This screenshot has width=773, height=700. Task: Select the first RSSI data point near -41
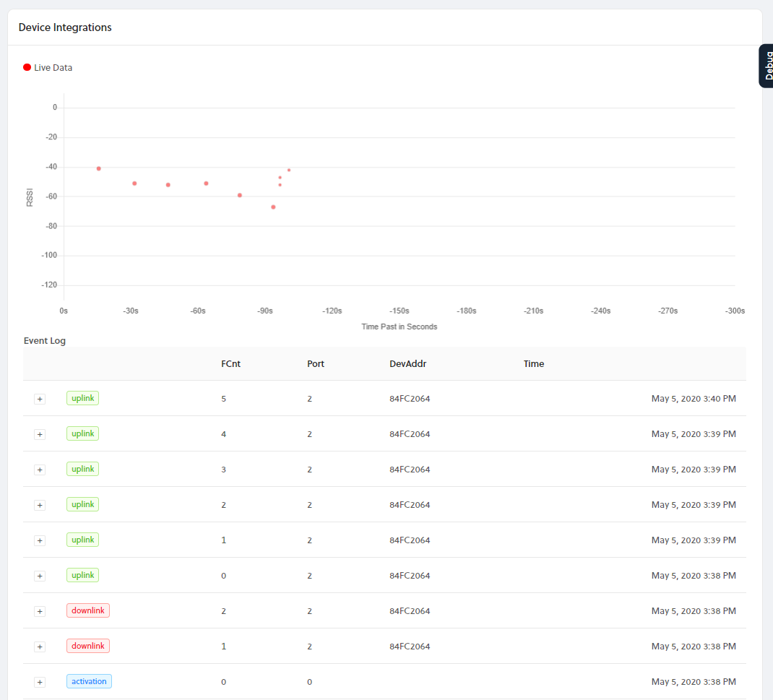(99, 168)
